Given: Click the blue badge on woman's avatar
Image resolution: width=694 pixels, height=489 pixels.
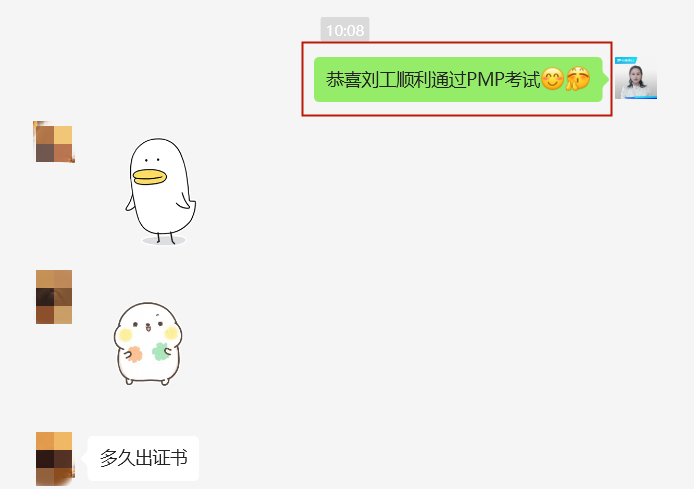Looking at the screenshot, I should point(625,60).
